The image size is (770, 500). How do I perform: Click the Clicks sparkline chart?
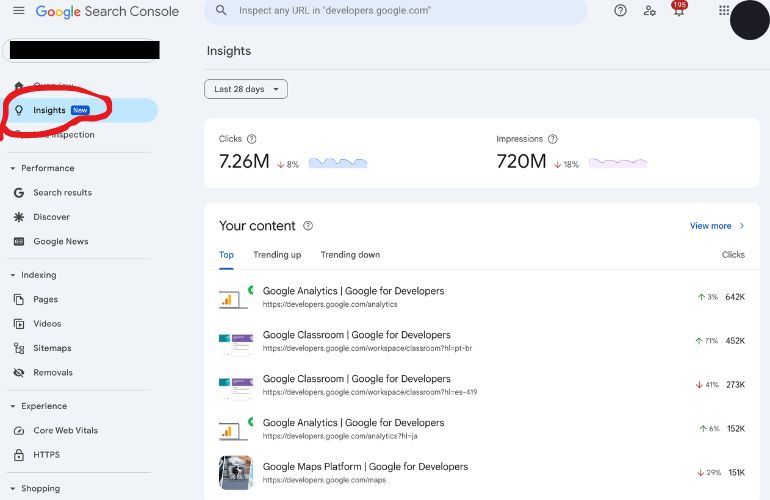(x=338, y=163)
